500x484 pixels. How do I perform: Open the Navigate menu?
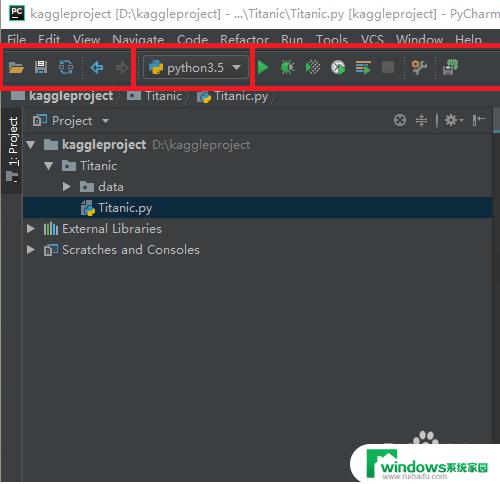click(x=138, y=39)
